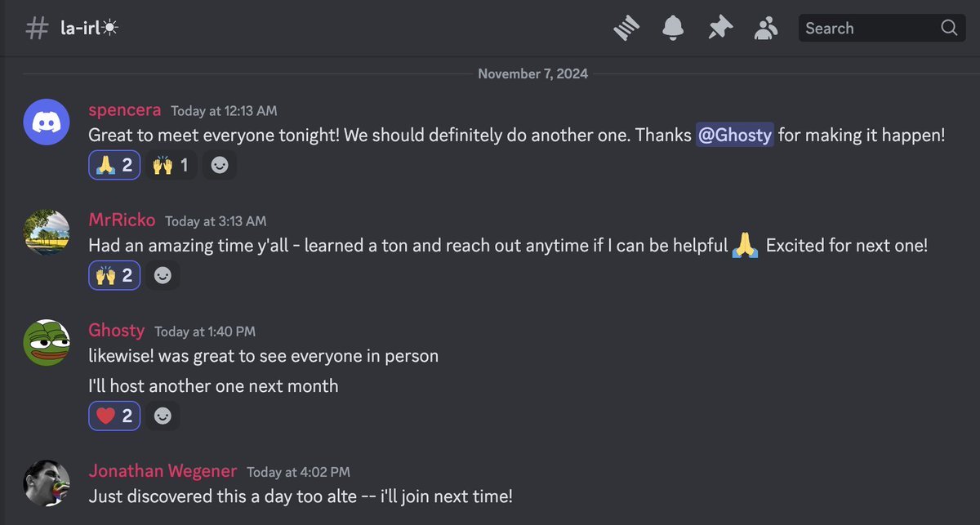This screenshot has height=525, width=980.
Task: Toggle the praying hands reaction on spencera's message
Action: (x=114, y=166)
